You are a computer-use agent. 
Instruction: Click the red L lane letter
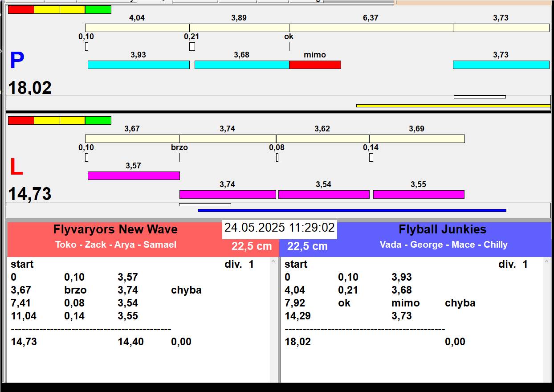[16, 167]
